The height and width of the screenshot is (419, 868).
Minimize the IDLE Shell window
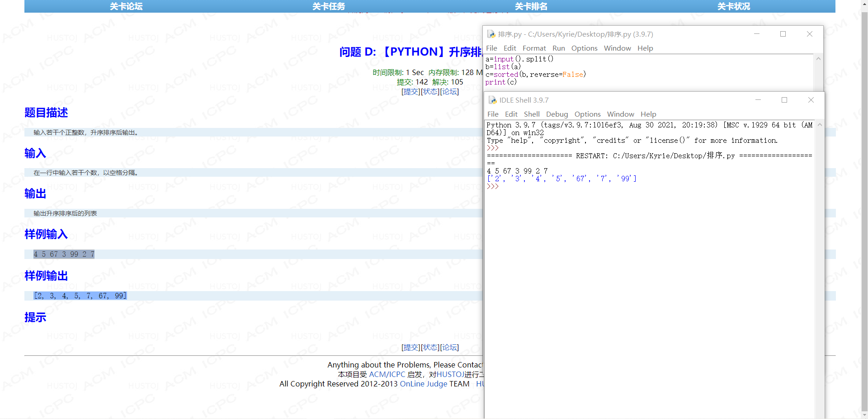[758, 100]
